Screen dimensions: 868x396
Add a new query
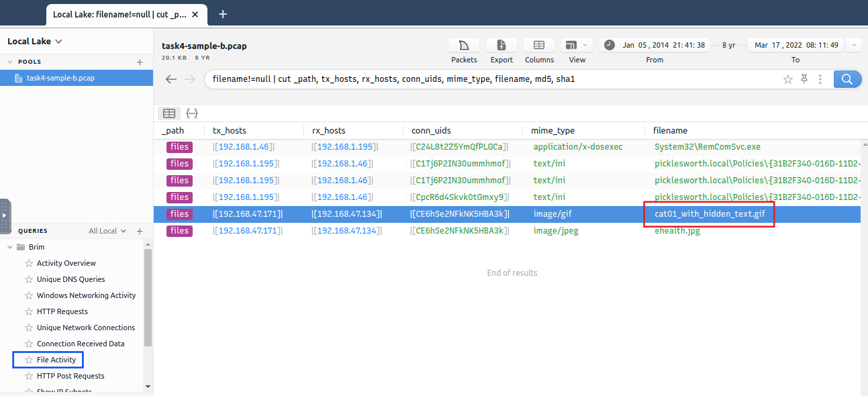(x=140, y=231)
